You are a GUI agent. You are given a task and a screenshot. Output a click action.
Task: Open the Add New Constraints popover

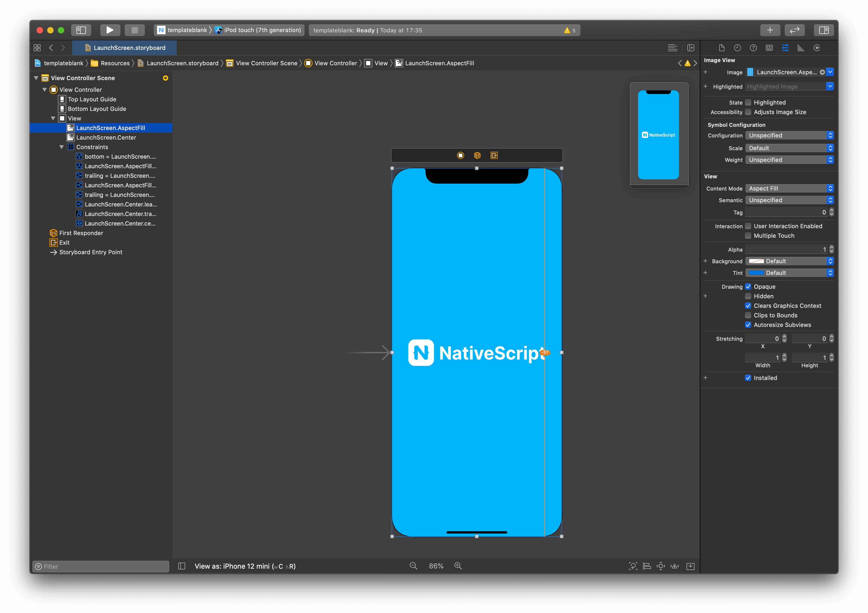tap(661, 566)
